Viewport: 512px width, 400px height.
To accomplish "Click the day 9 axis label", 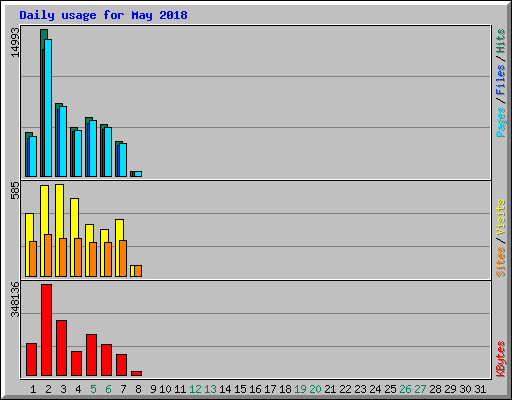I will 153,389.
